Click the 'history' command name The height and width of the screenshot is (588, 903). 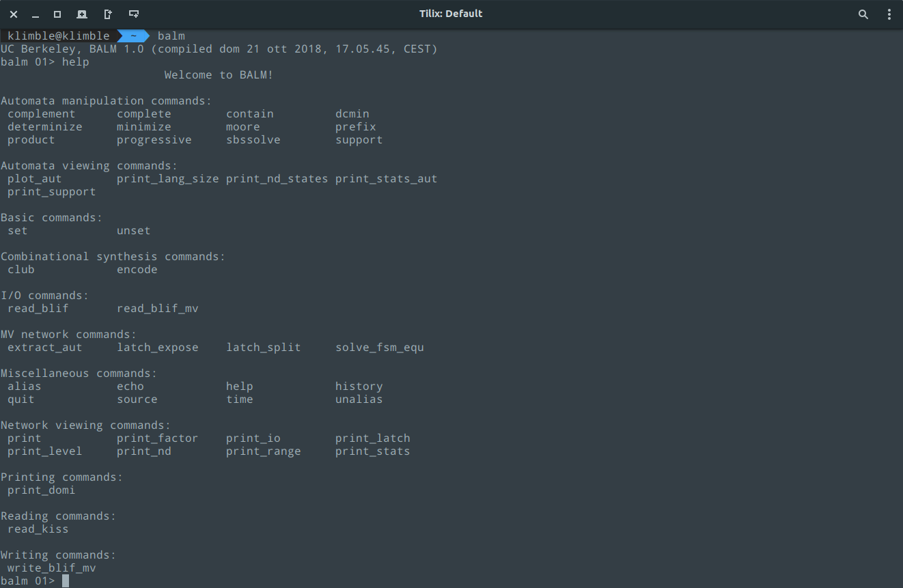359,387
